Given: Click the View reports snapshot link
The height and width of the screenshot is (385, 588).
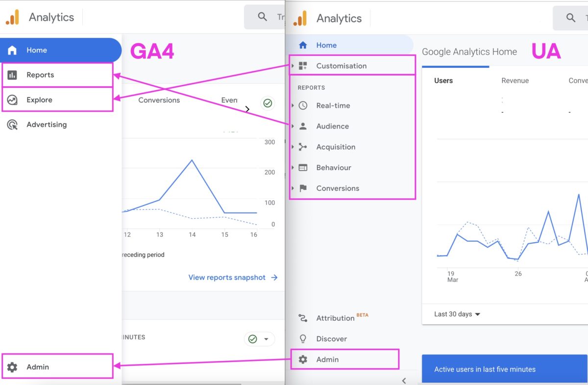Looking at the screenshot, I should coord(227,277).
